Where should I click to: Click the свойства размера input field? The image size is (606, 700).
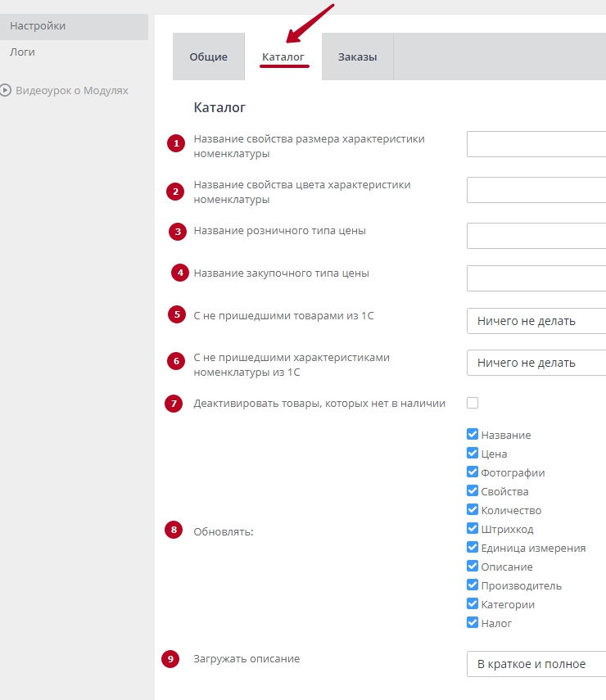point(536,144)
